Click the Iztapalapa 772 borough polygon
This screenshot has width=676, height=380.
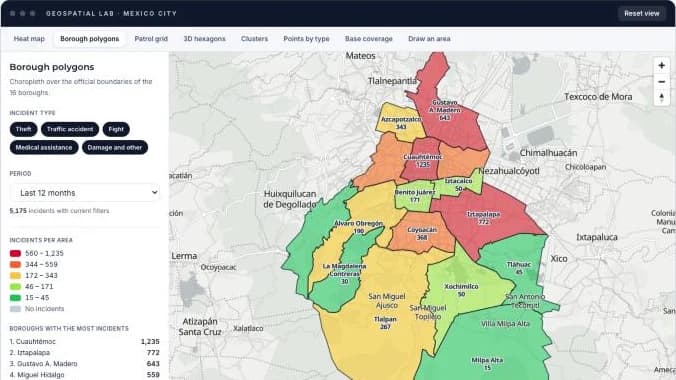[483, 218]
